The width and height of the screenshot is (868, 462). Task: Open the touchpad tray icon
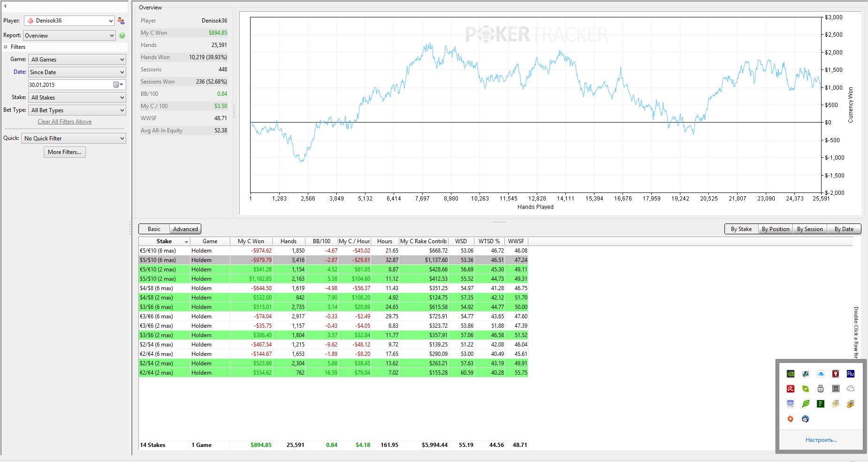click(836, 389)
